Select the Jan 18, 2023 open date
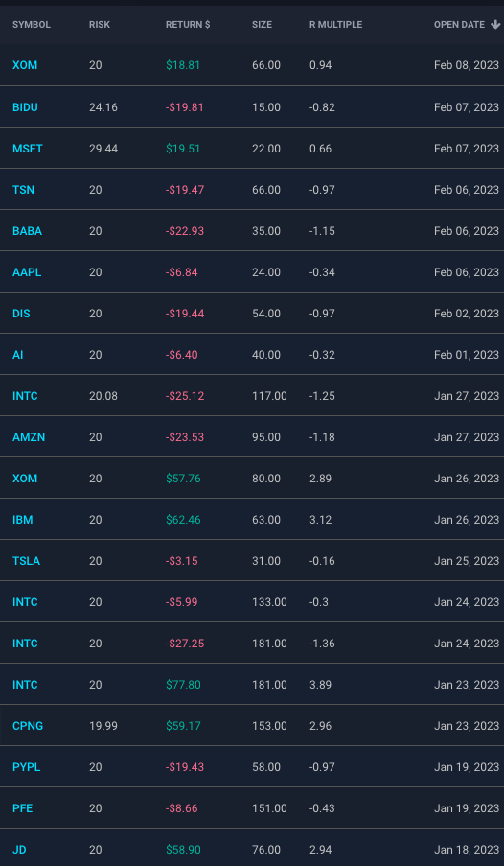Viewport: 504px width, 866px height. pos(467,850)
